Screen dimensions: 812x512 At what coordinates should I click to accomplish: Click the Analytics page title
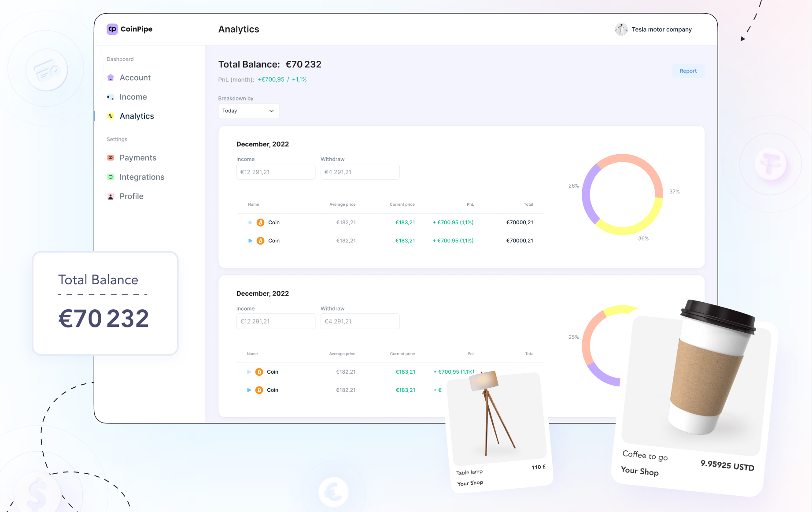tap(239, 29)
